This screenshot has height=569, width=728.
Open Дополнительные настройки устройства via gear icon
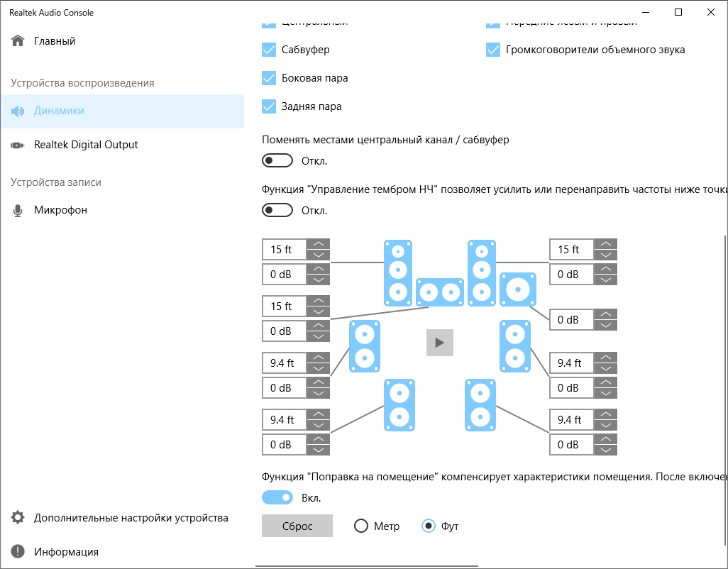18,518
